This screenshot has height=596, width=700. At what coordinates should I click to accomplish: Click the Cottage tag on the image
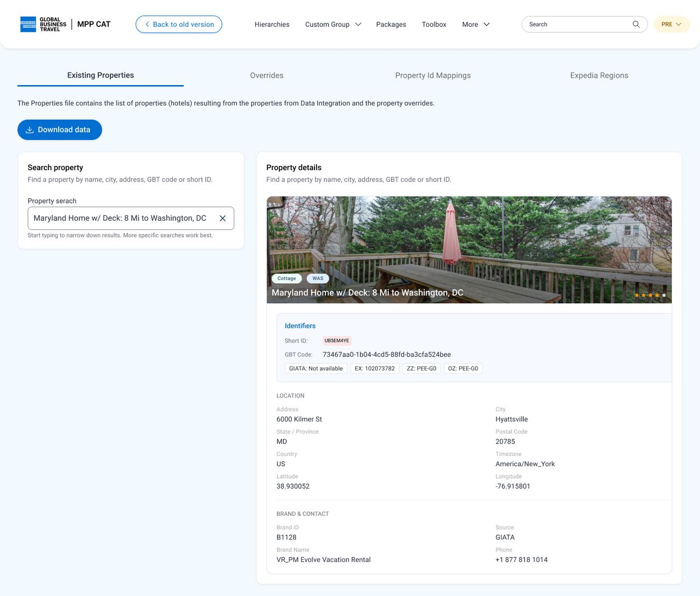(286, 278)
